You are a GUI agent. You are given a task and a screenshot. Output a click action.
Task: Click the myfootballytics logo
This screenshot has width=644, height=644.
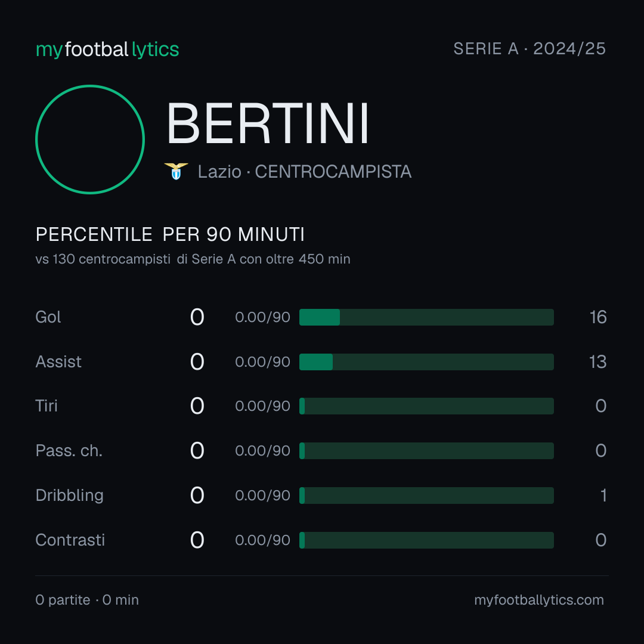(107, 49)
